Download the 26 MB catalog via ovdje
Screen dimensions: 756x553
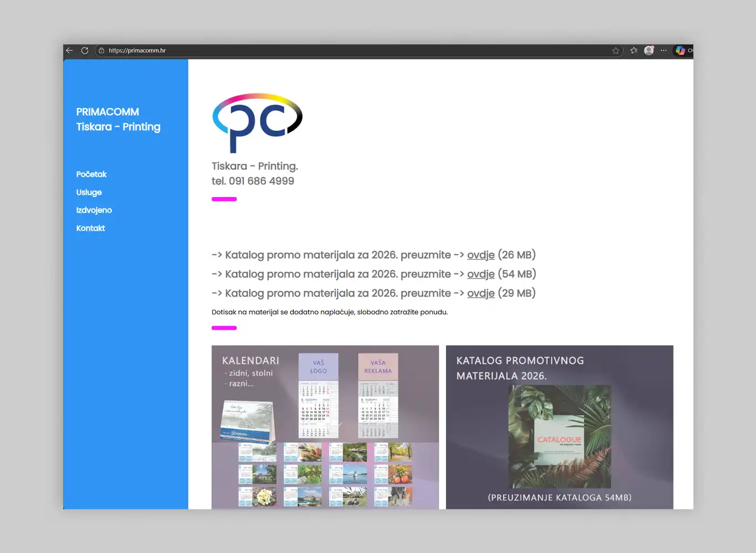(480, 255)
